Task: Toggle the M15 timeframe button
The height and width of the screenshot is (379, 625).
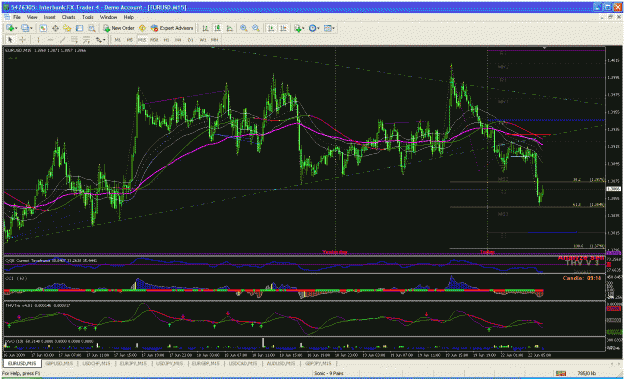Action: click(142, 40)
